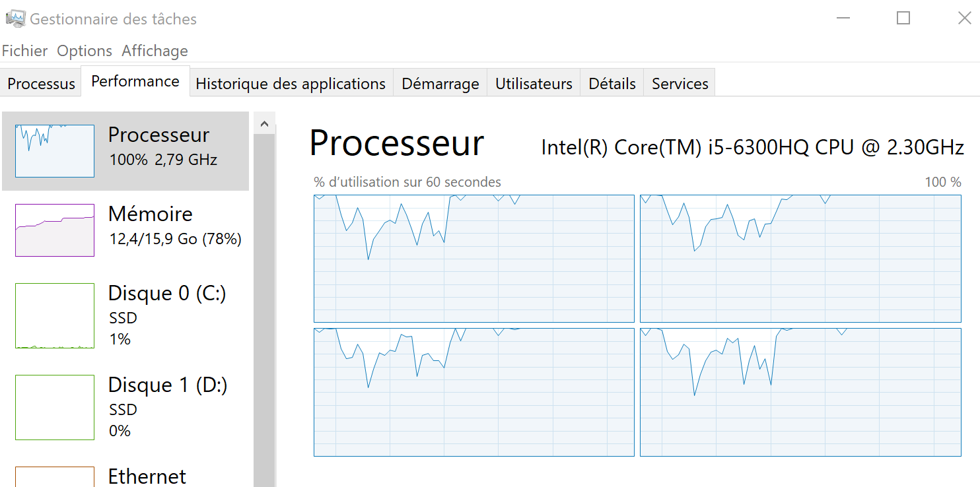The height and width of the screenshot is (487, 980).
Task: Open the Ethernet performance panel
Action: pos(147,476)
